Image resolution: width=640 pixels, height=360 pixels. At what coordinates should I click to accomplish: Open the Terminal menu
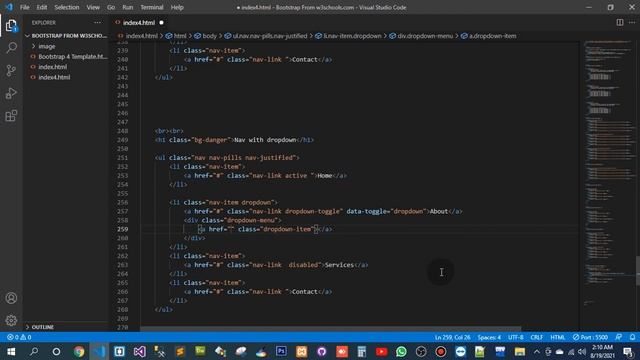tap(152, 7)
